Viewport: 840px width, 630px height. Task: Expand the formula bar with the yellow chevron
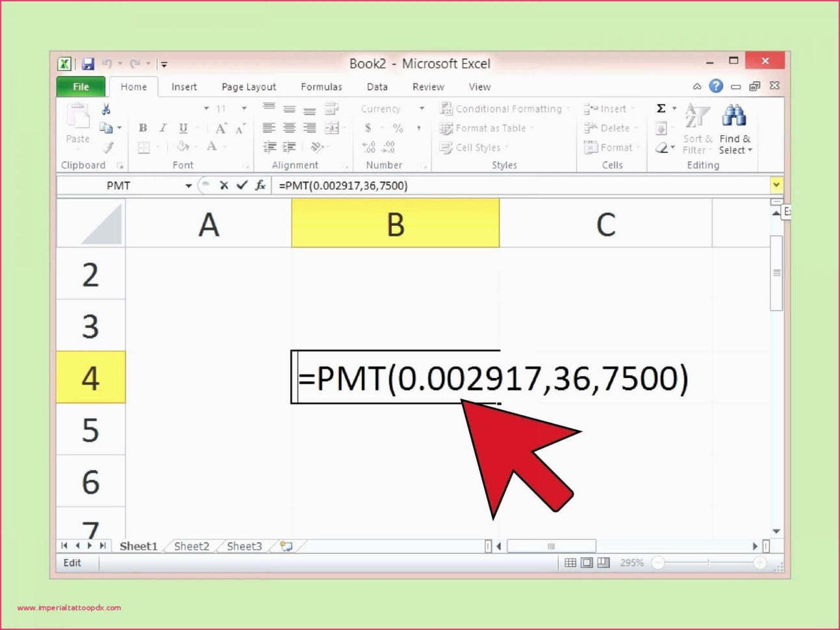[776, 185]
